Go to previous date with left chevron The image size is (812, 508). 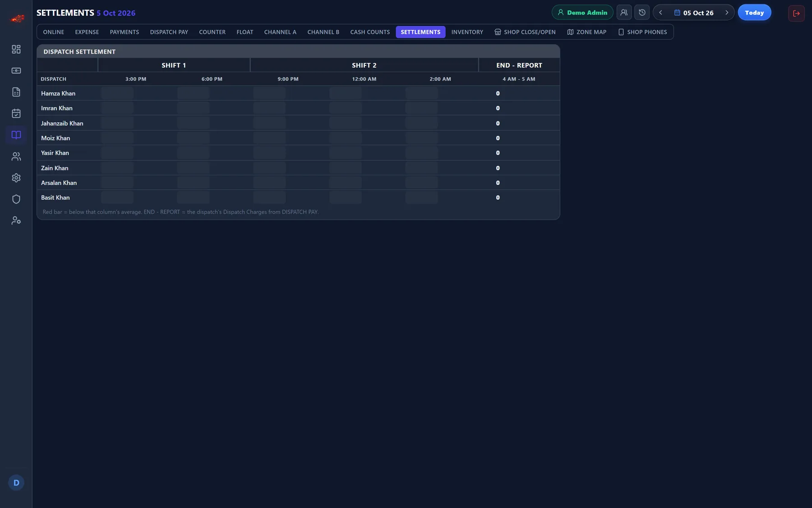pos(661,13)
